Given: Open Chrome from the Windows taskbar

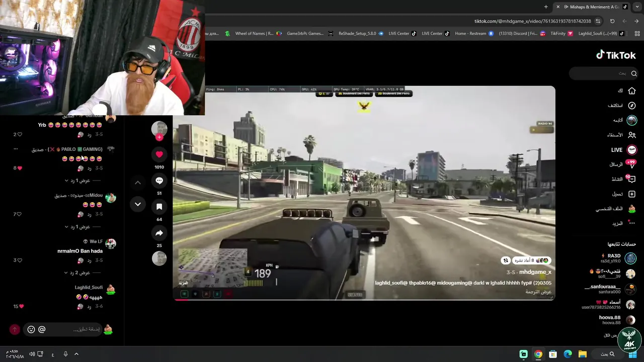Looking at the screenshot, I should [538, 354].
